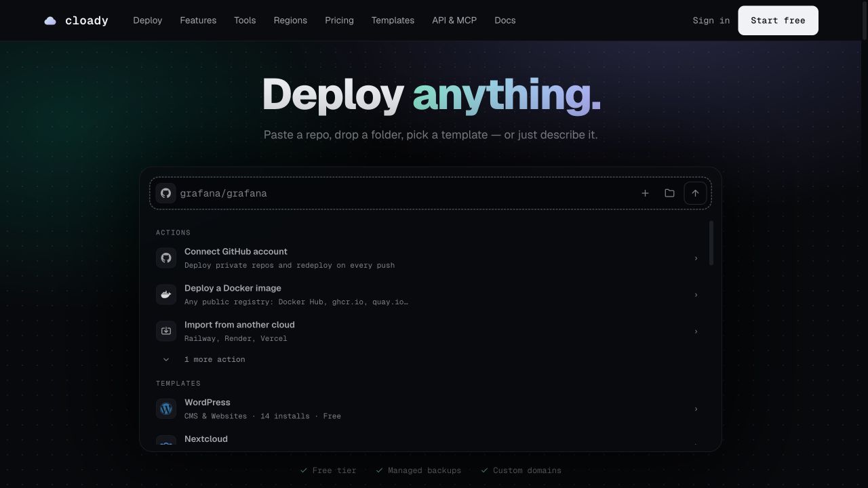Screen dimensions: 868x488
Task: Click the Railway, Render, Vercel subtitle
Action: pos(236,338)
